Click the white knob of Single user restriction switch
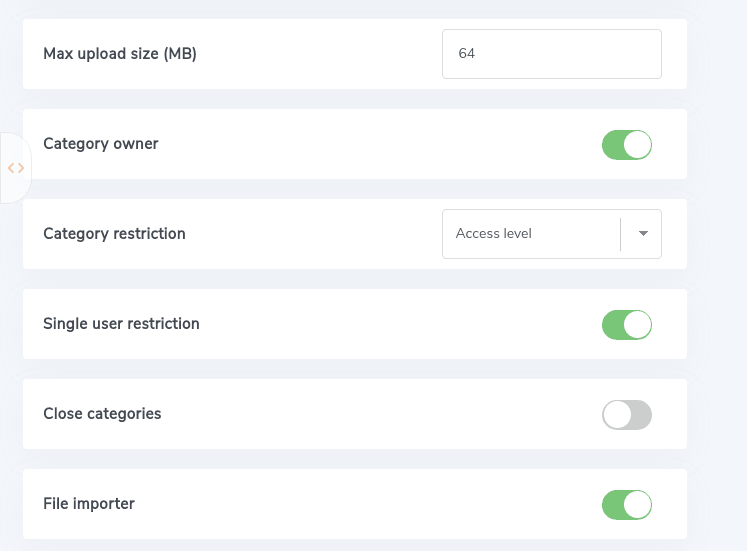The width and height of the screenshot is (747, 551). point(638,324)
